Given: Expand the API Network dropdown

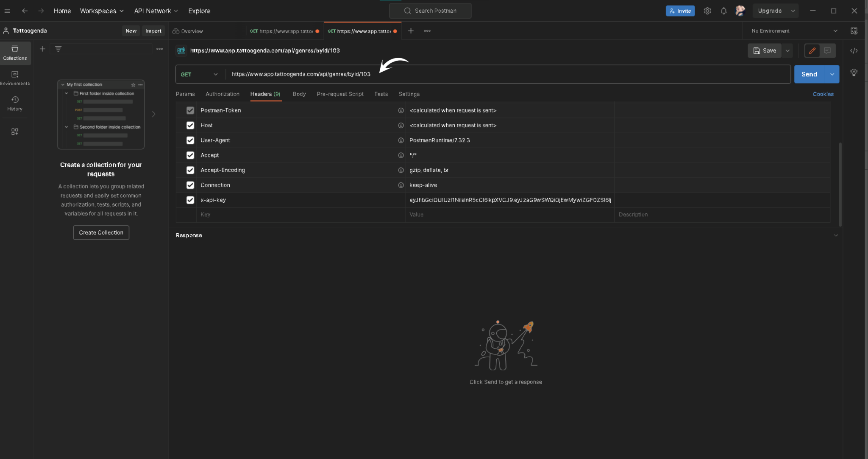Looking at the screenshot, I should point(156,11).
